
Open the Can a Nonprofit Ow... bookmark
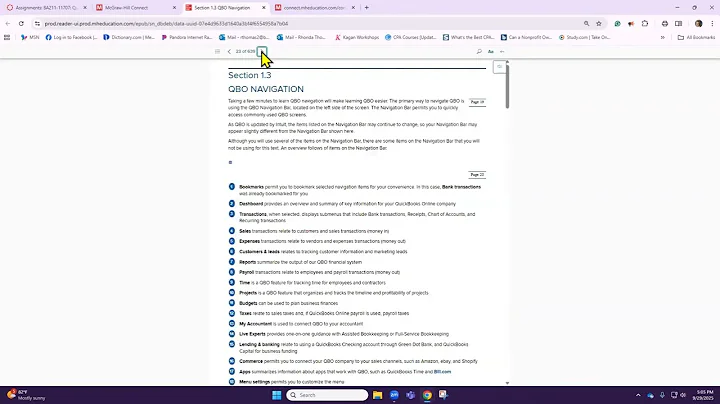coord(526,37)
